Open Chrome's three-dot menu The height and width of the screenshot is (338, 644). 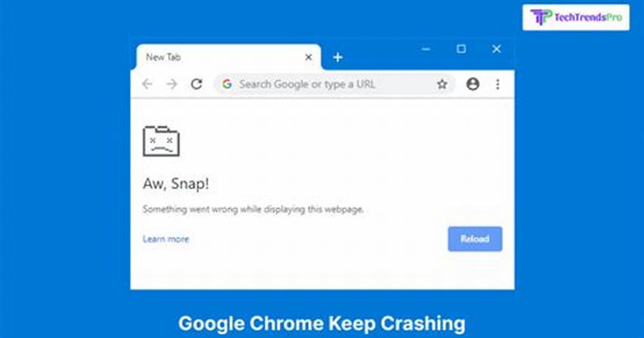click(x=498, y=84)
